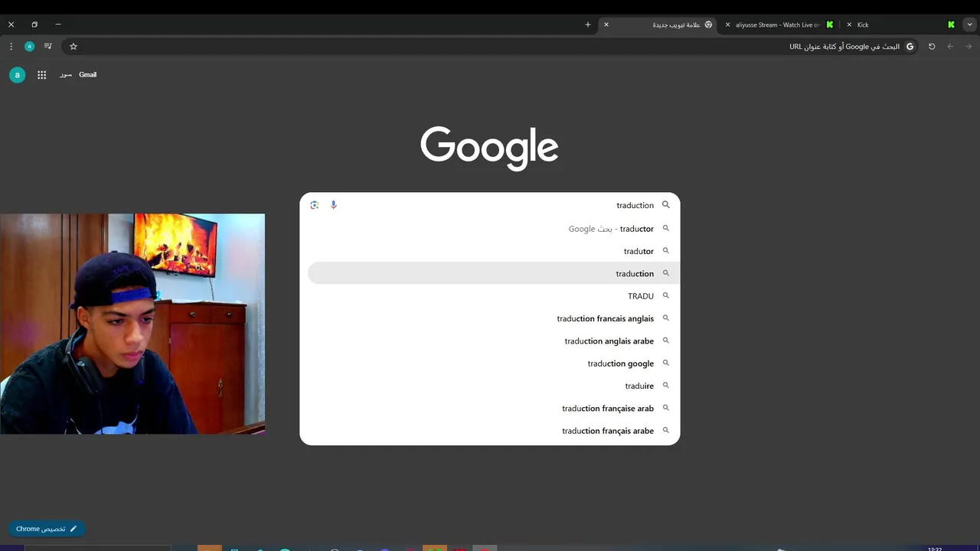980x551 pixels.
Task: Open voice search microphone
Action: click(x=333, y=205)
